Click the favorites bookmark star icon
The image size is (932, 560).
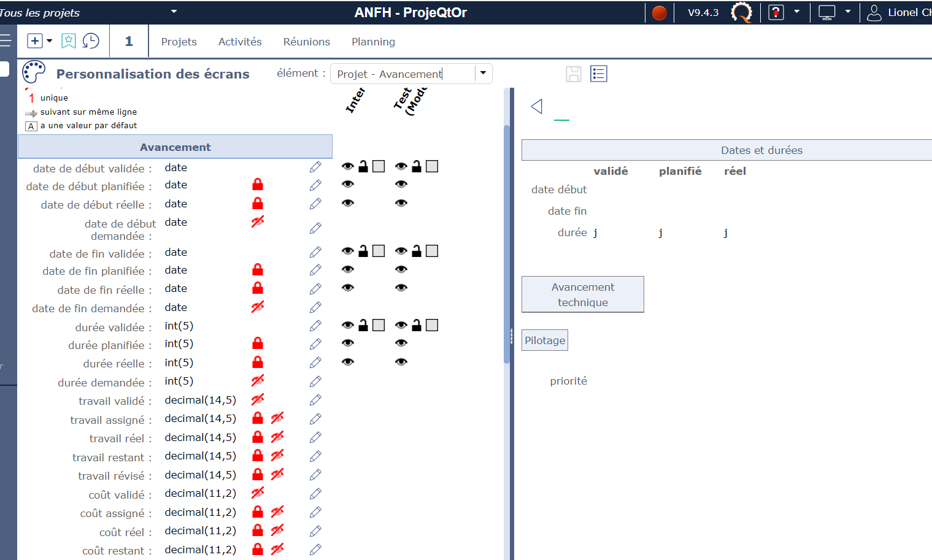[69, 41]
